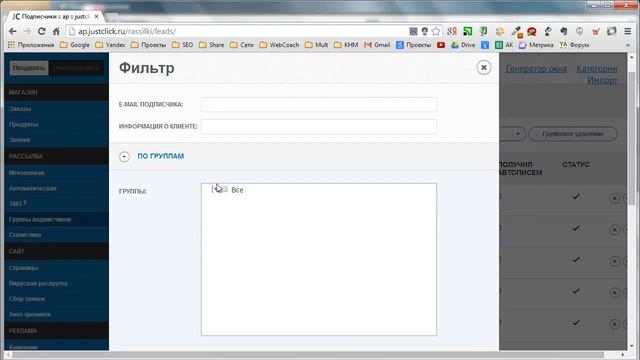640x360 pixels.
Task: Open the Google bookmarks folder
Action: coord(75,45)
